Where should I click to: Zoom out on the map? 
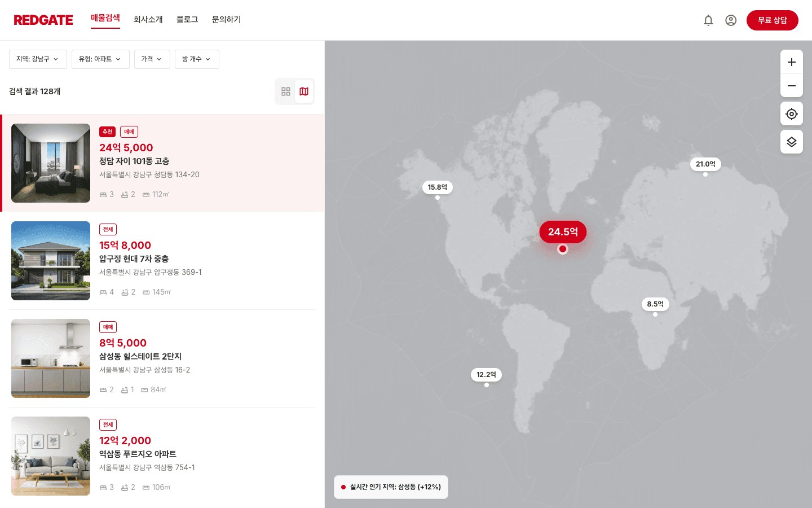(791, 86)
